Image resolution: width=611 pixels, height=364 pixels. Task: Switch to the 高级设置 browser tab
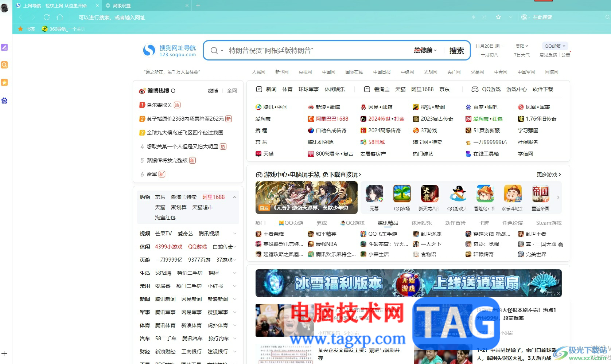point(147,5)
